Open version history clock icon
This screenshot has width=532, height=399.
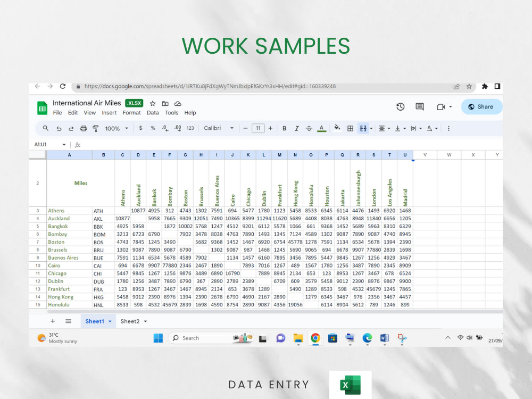401,107
